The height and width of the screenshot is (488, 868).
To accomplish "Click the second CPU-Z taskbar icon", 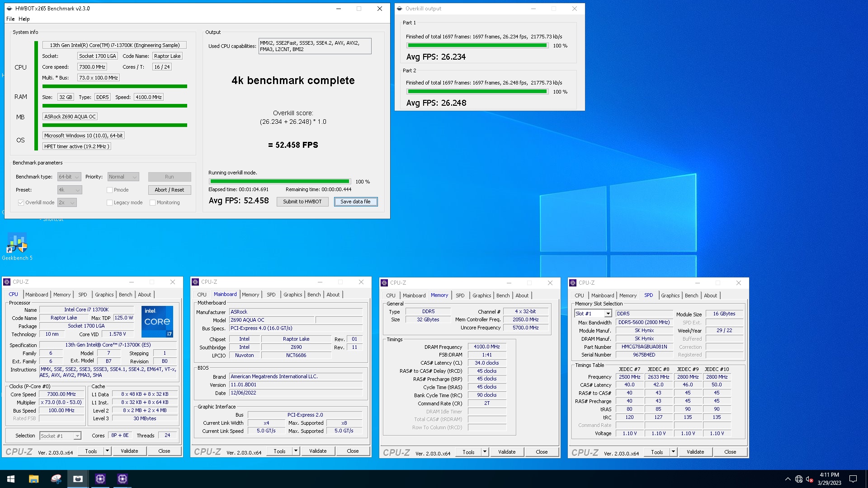I will point(123,479).
